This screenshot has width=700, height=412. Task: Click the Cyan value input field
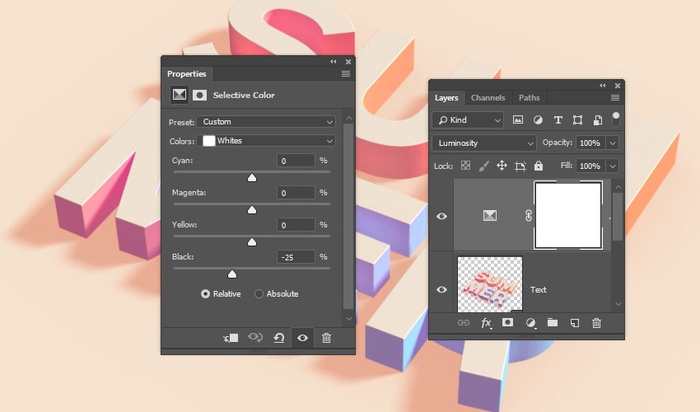[x=296, y=160]
